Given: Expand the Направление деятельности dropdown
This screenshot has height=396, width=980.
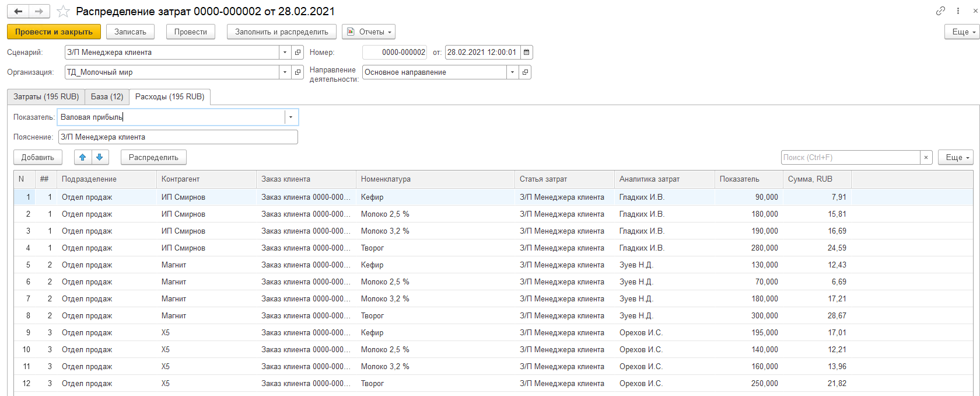Looking at the screenshot, I should [512, 72].
